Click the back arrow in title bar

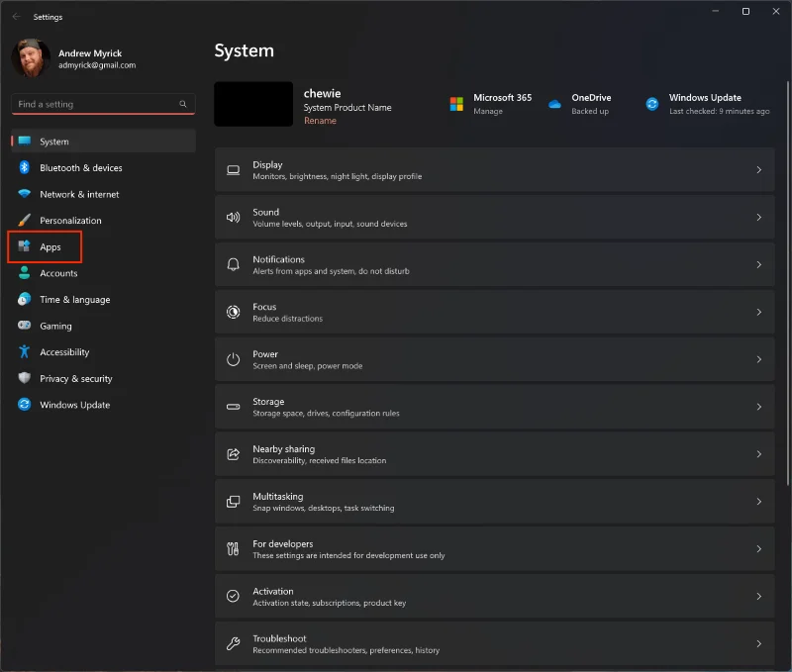click(16, 17)
